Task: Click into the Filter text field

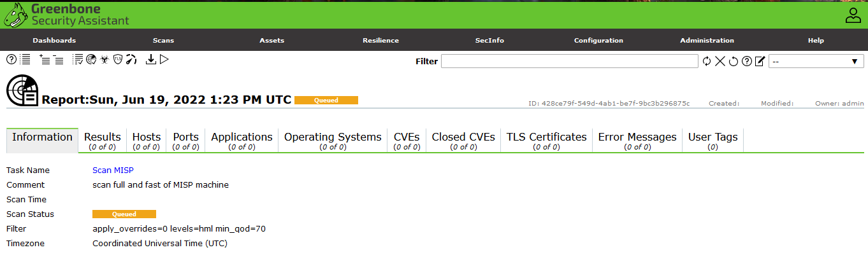Action: click(x=569, y=61)
